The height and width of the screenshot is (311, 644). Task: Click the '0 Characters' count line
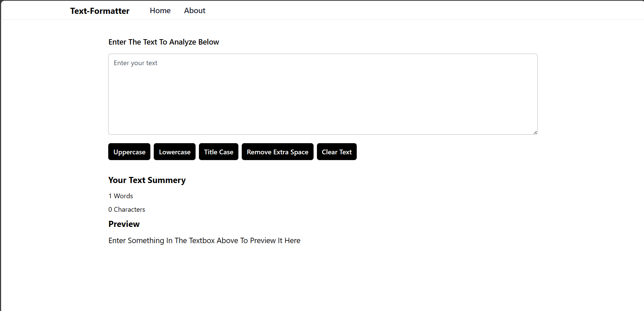coord(127,209)
